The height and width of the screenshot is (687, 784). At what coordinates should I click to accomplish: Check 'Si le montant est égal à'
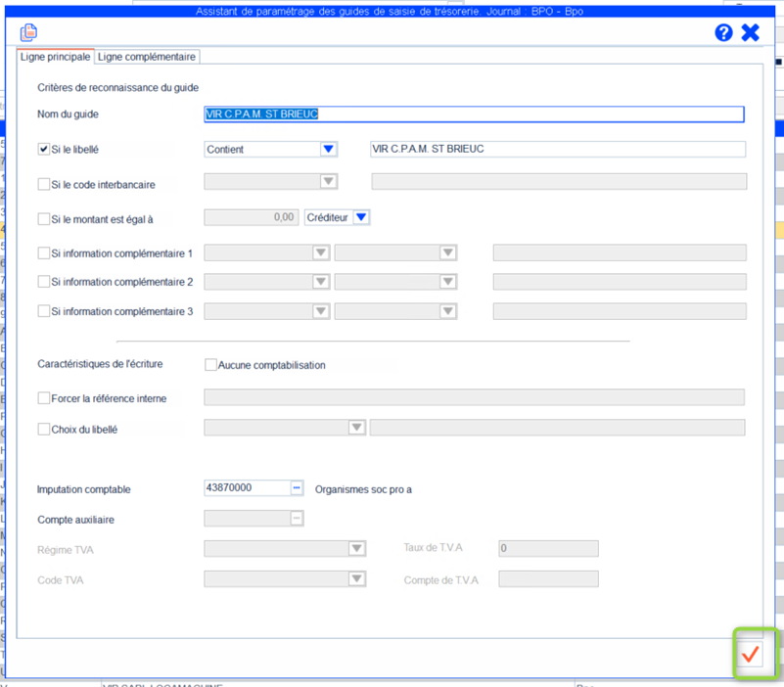43,219
